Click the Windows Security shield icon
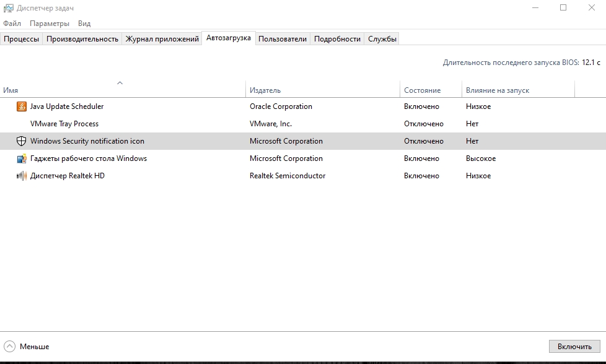Viewport: 606px width, 364px height. [x=22, y=141]
